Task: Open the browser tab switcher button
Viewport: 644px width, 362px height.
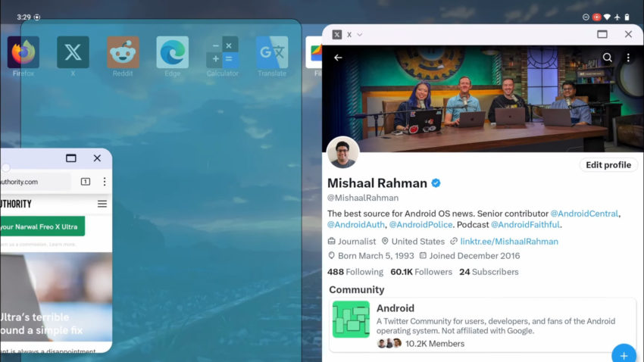Action: click(86, 182)
